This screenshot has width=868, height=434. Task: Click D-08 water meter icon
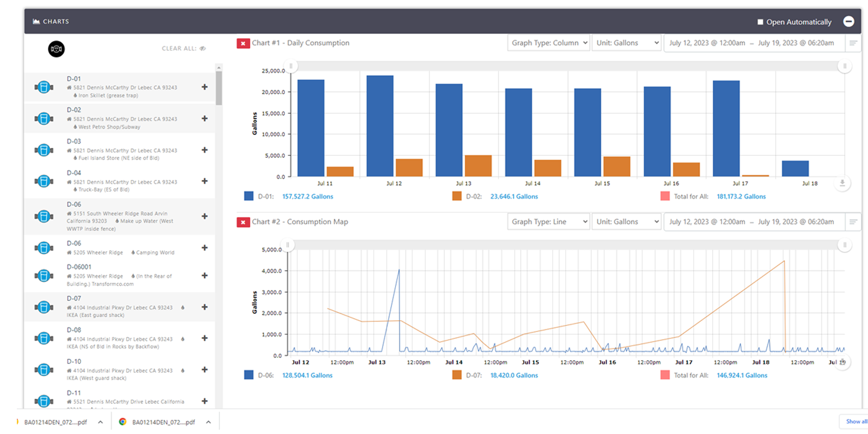coord(44,339)
